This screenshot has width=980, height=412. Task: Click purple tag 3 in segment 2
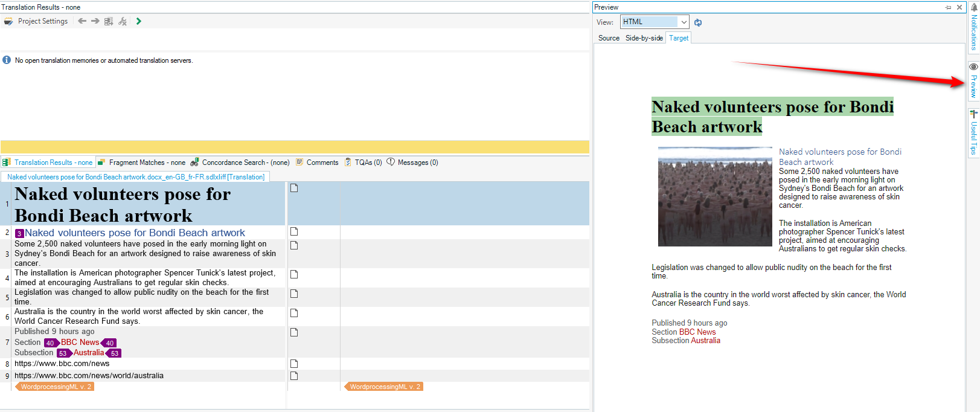[x=19, y=233]
